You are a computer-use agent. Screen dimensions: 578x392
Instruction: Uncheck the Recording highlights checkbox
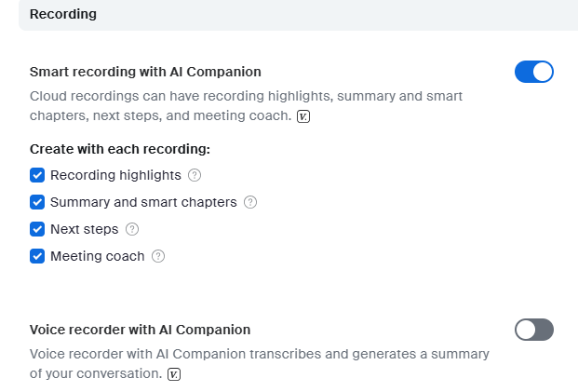coord(37,175)
